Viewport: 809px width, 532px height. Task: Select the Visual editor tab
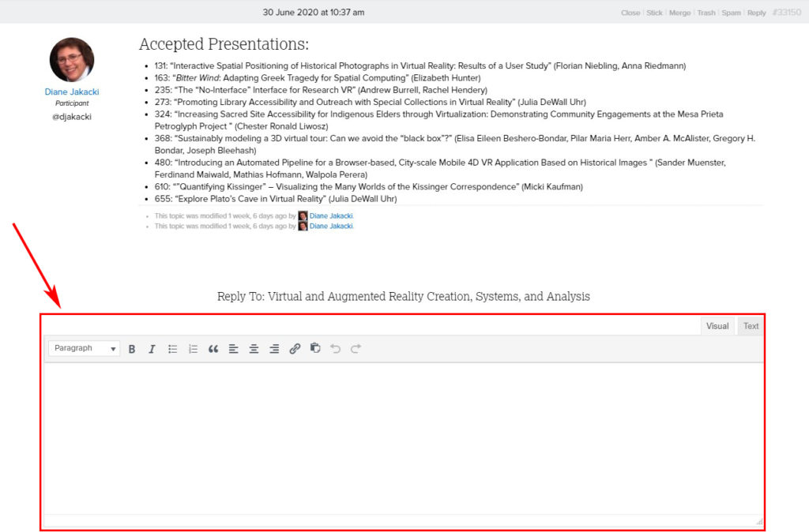(x=717, y=325)
